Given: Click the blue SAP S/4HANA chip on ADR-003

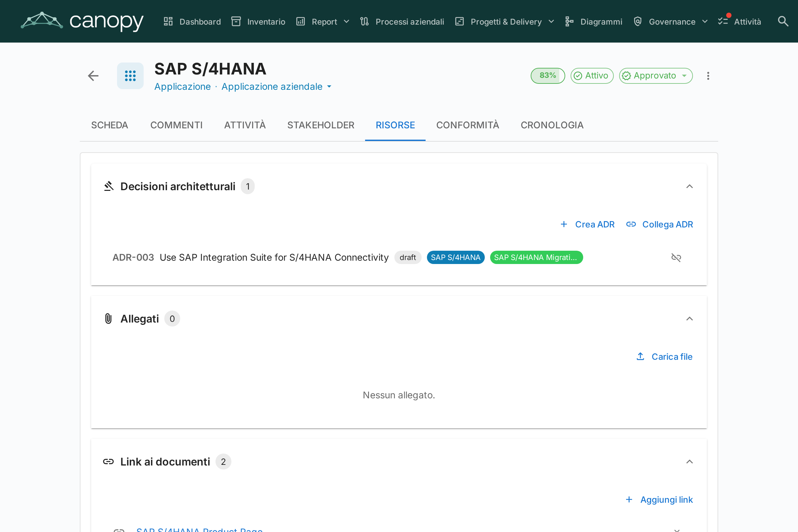Looking at the screenshot, I should tap(456, 257).
